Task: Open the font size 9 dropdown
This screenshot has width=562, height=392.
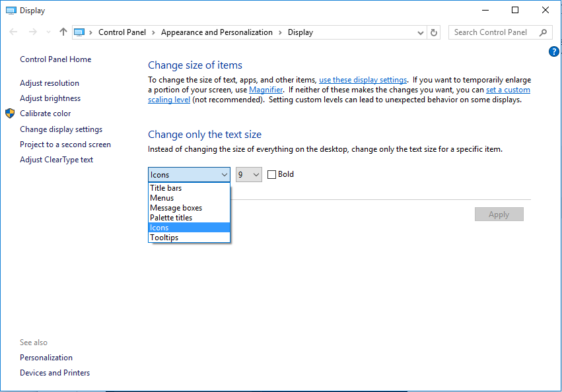Action: [249, 174]
